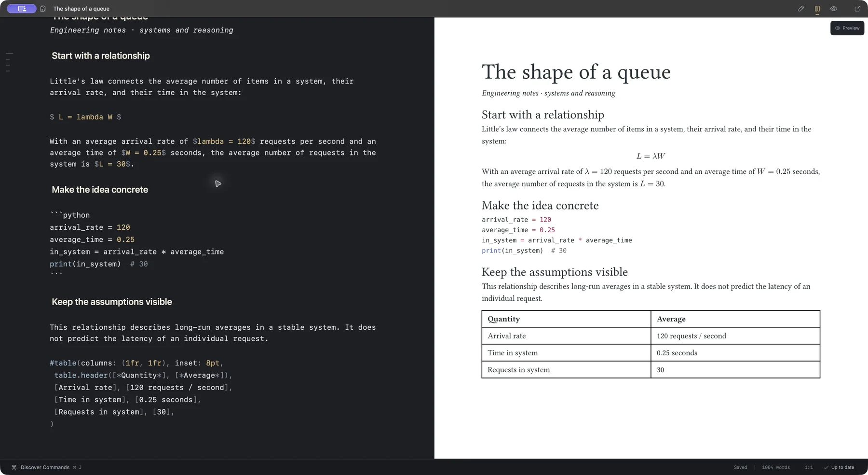Image resolution: width=868 pixels, height=475 pixels.
Task: Click the bottom outline marker in gutter
Action: [x=8, y=71]
